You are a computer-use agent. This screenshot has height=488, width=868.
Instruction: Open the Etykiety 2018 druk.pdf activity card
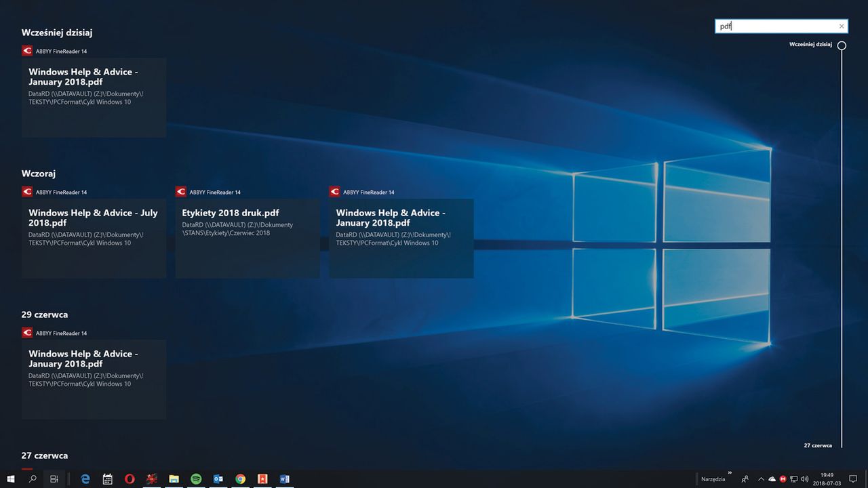(248, 239)
